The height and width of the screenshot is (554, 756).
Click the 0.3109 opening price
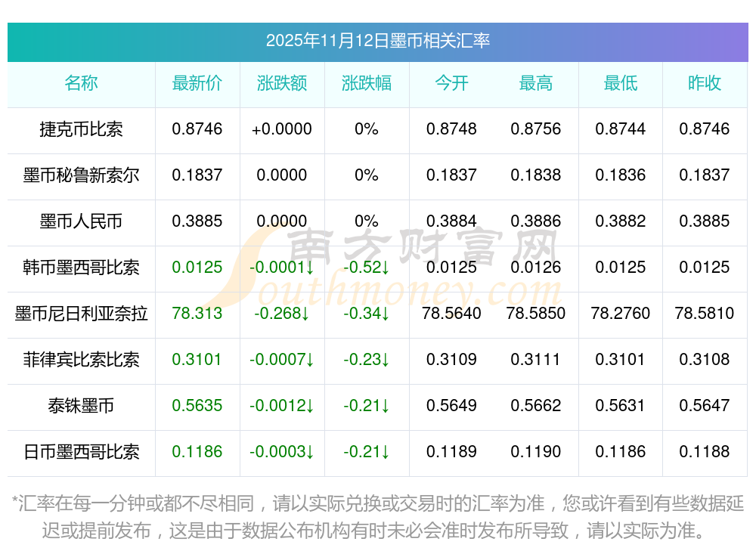click(x=451, y=359)
